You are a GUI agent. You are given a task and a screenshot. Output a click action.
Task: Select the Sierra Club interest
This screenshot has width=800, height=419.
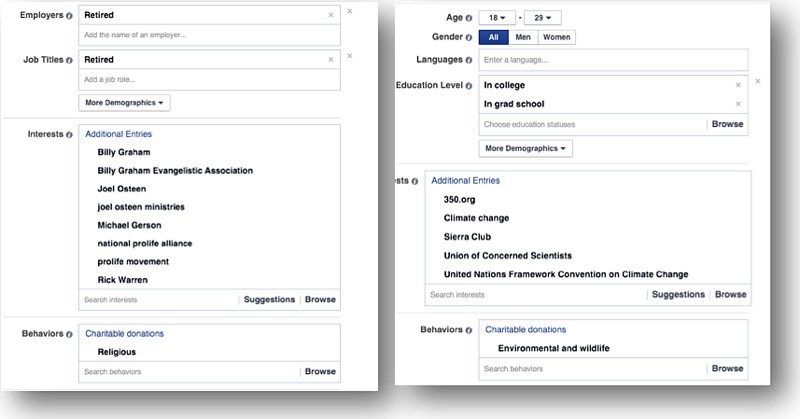point(467,237)
